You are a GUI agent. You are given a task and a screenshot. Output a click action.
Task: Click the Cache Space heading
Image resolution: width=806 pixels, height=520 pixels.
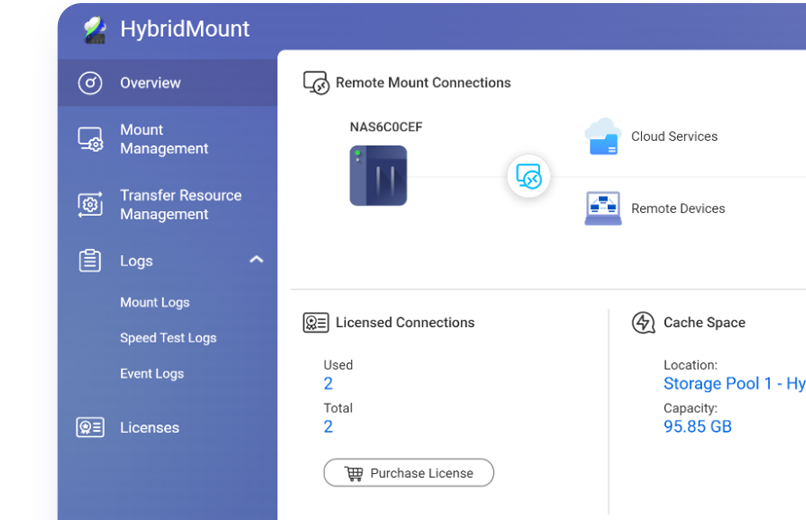tap(704, 323)
